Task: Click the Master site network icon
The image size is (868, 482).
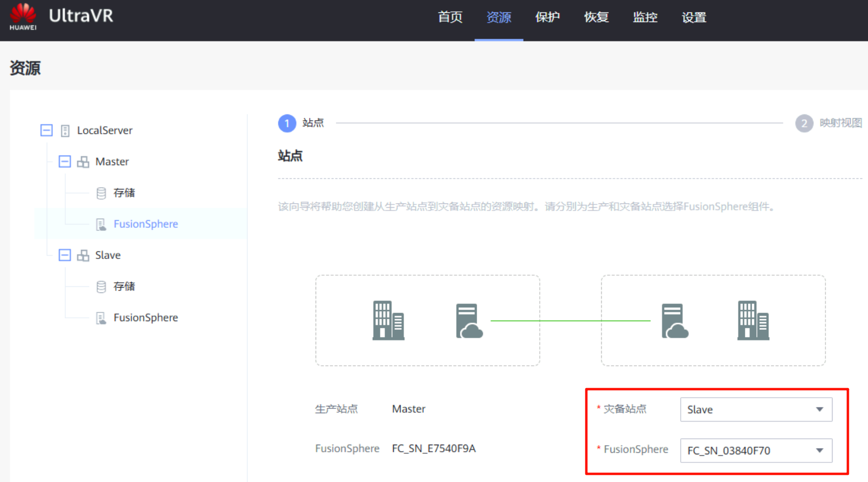Action: coord(83,162)
